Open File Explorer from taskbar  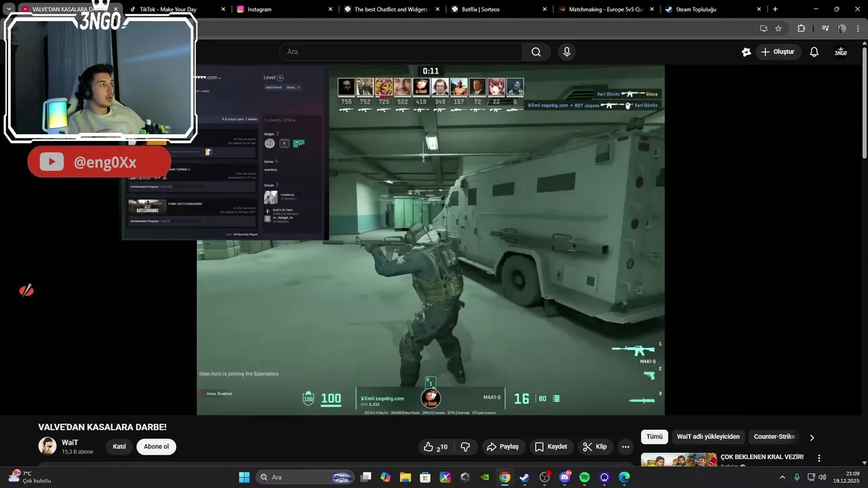406,477
